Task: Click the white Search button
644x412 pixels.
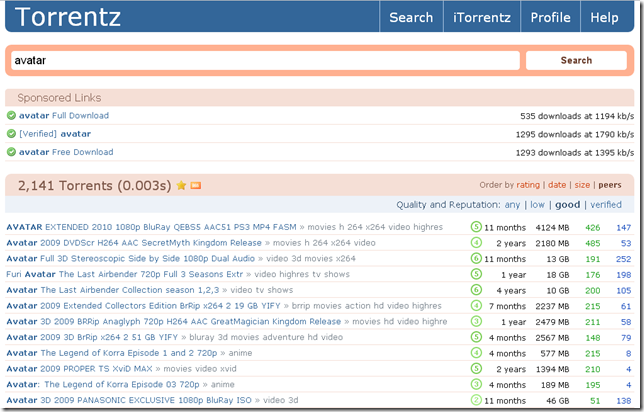Action: click(576, 60)
